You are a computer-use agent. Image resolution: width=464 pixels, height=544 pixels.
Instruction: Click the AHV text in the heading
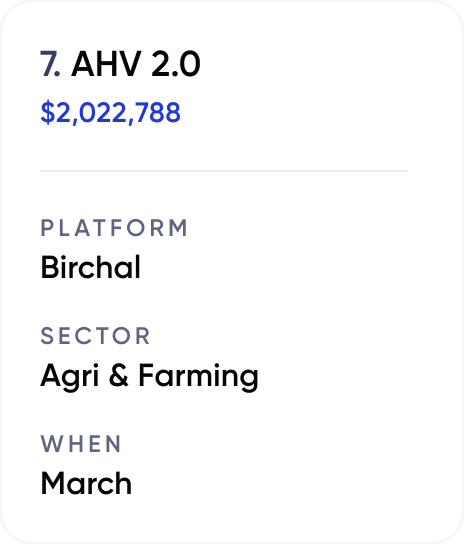pos(106,64)
